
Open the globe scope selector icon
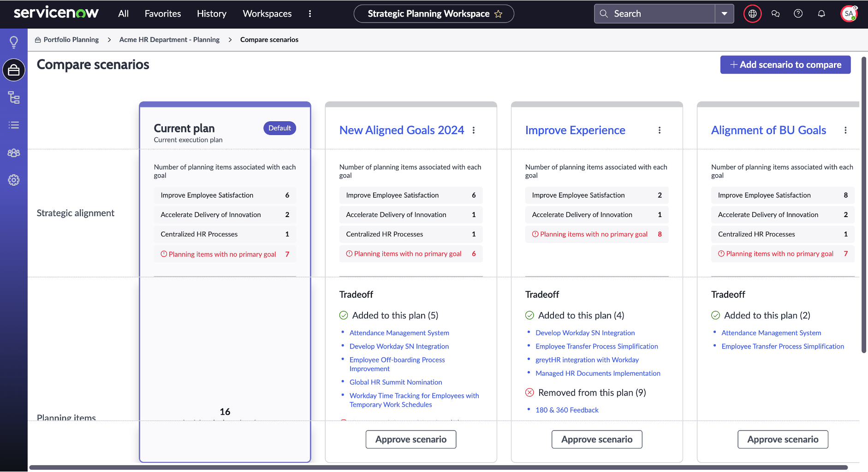752,14
